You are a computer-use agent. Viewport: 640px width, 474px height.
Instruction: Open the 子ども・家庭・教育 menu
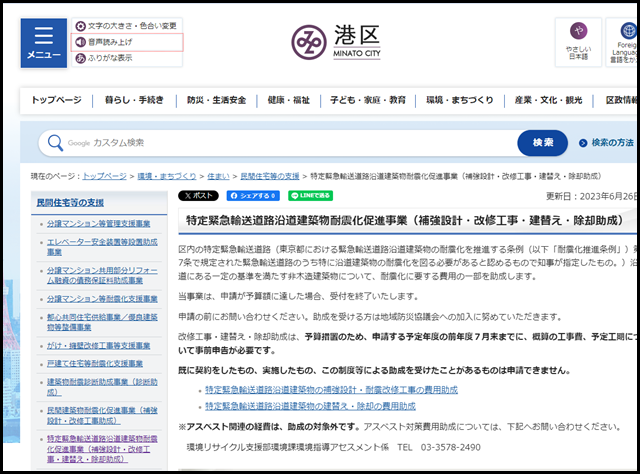(x=370, y=101)
